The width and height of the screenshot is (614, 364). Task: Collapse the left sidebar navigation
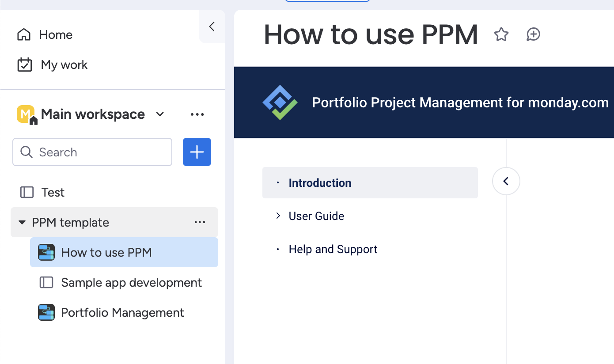click(212, 27)
